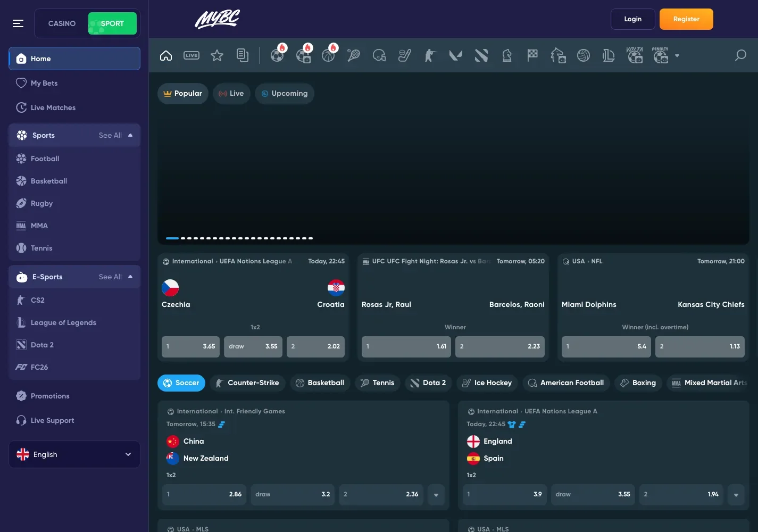This screenshot has height=532, width=758.
Task: Select the Counter-Strike soldier icon in toolbar
Action: [x=430, y=55]
